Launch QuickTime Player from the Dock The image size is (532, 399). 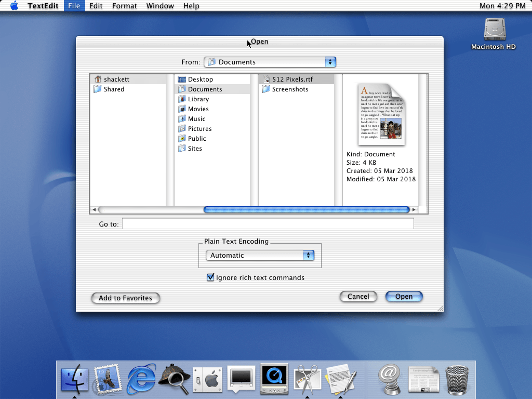[x=274, y=379]
